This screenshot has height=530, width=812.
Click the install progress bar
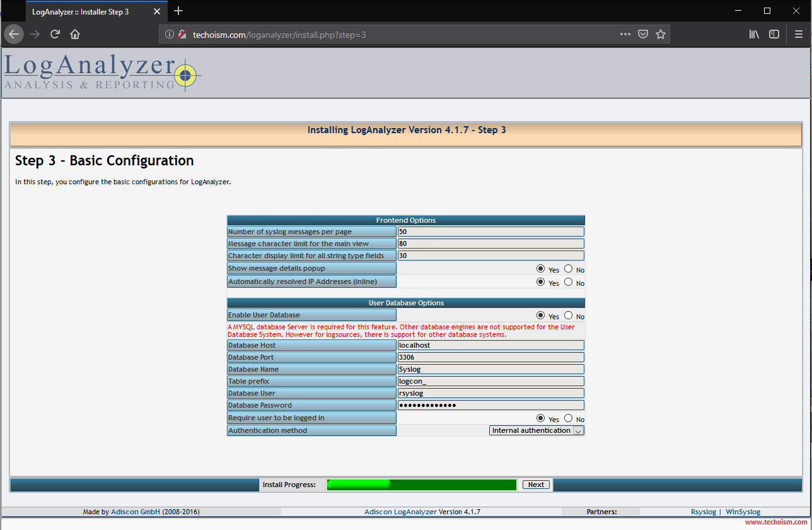click(x=422, y=485)
